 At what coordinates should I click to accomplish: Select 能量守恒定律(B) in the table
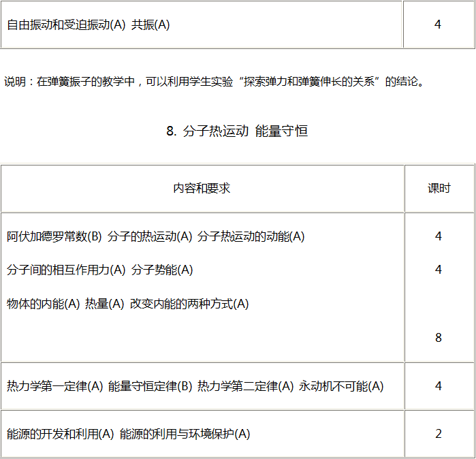tap(150, 386)
